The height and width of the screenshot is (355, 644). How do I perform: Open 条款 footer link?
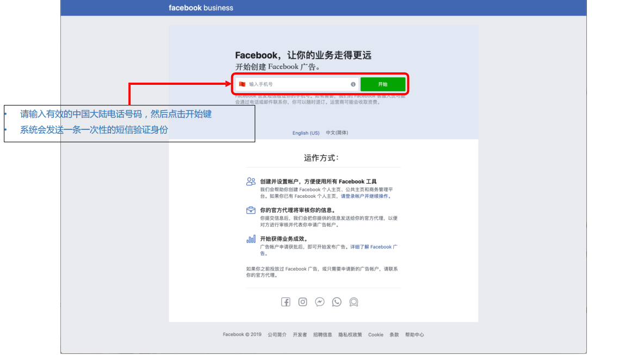(394, 335)
